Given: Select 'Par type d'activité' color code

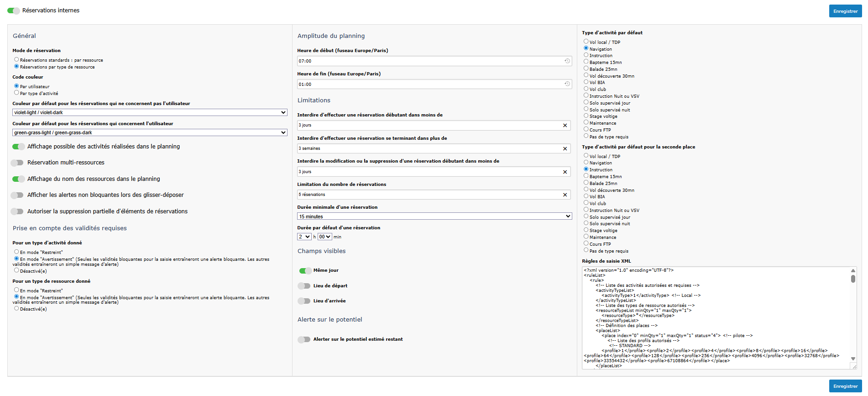Looking at the screenshot, I should coord(16,93).
